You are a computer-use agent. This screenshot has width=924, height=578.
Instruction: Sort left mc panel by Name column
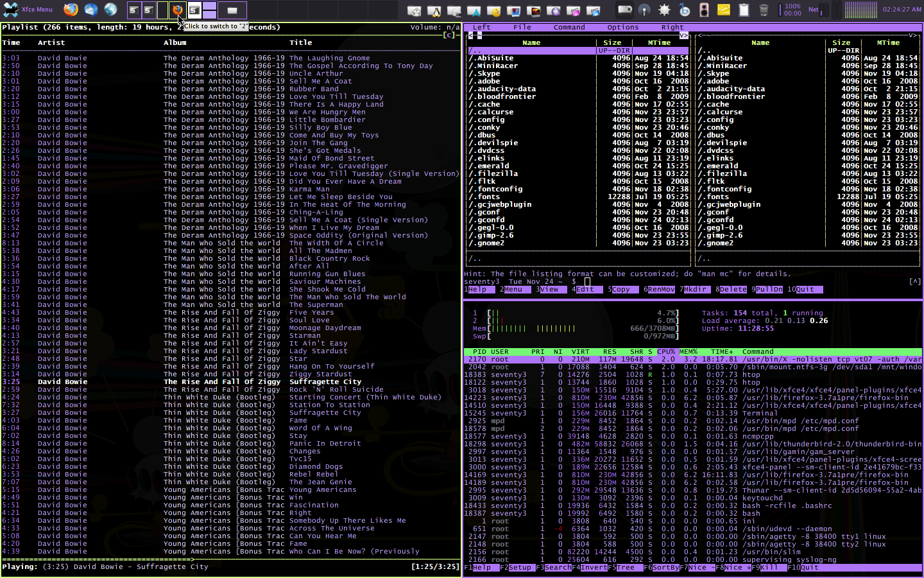(531, 43)
